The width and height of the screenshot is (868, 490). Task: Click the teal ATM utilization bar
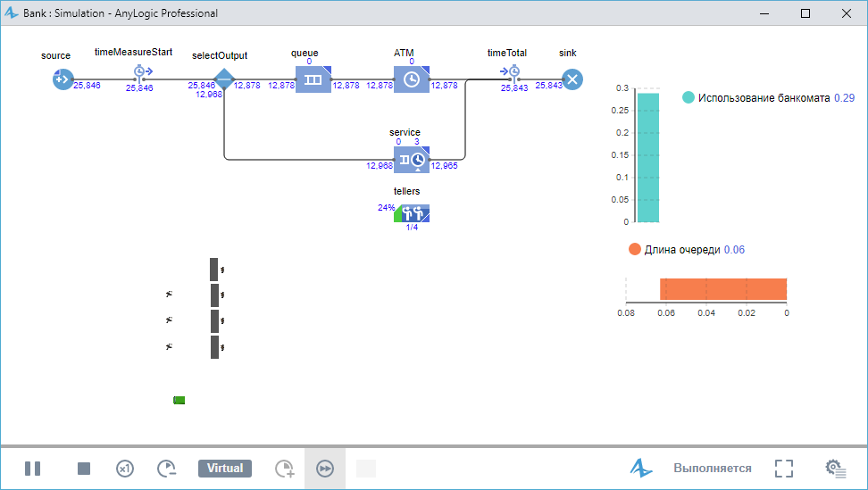coord(648,158)
